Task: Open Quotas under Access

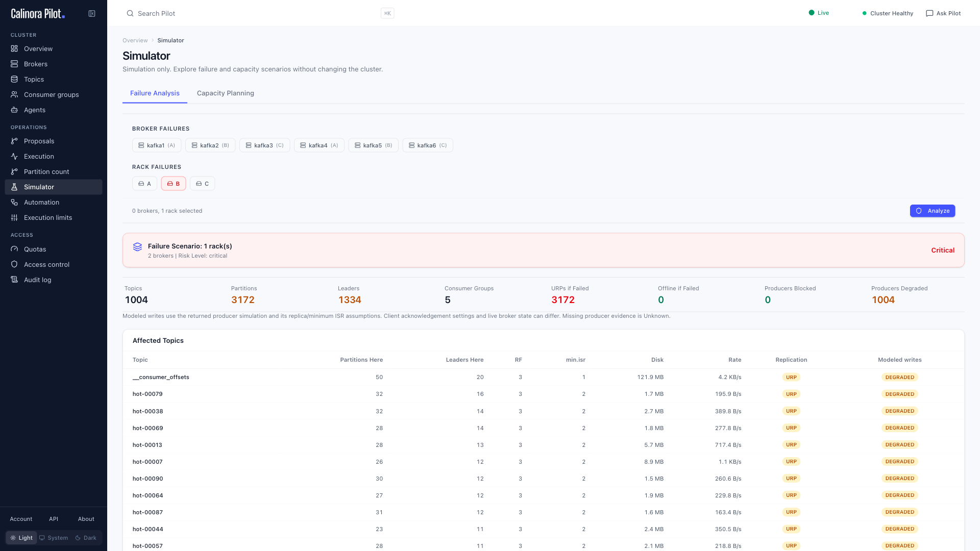Action: pyautogui.click(x=54, y=249)
